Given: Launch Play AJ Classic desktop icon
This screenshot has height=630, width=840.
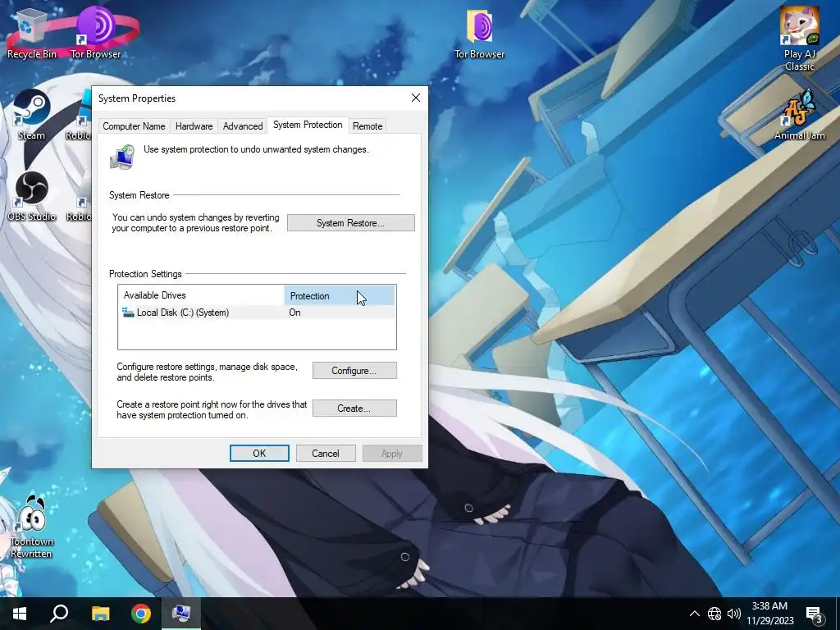Looking at the screenshot, I should pos(799,39).
